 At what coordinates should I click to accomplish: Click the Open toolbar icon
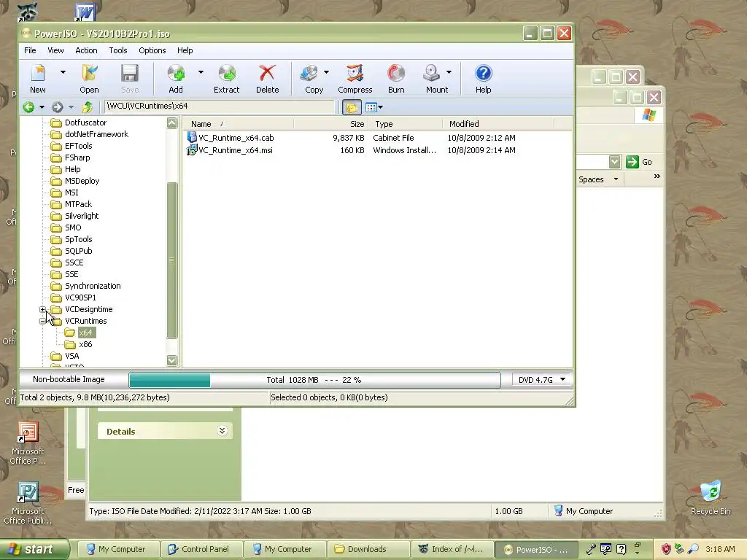click(89, 79)
